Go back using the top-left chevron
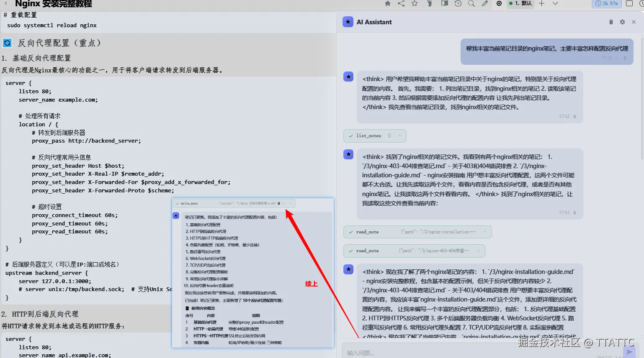644x358 pixels. coord(6,3)
